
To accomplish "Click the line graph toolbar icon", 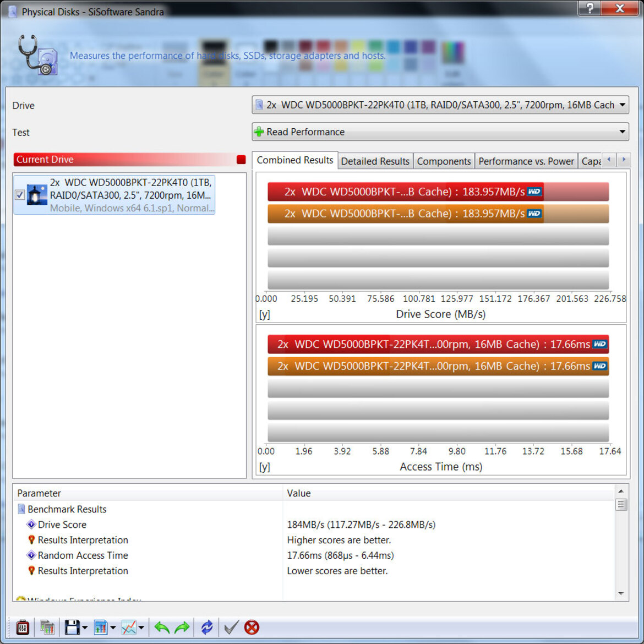I will pos(129,627).
